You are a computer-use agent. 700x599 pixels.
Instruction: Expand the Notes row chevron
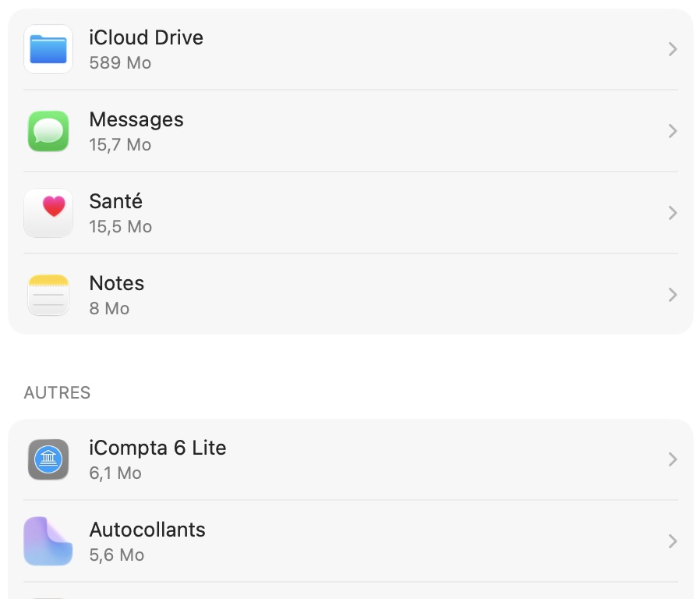click(x=673, y=295)
